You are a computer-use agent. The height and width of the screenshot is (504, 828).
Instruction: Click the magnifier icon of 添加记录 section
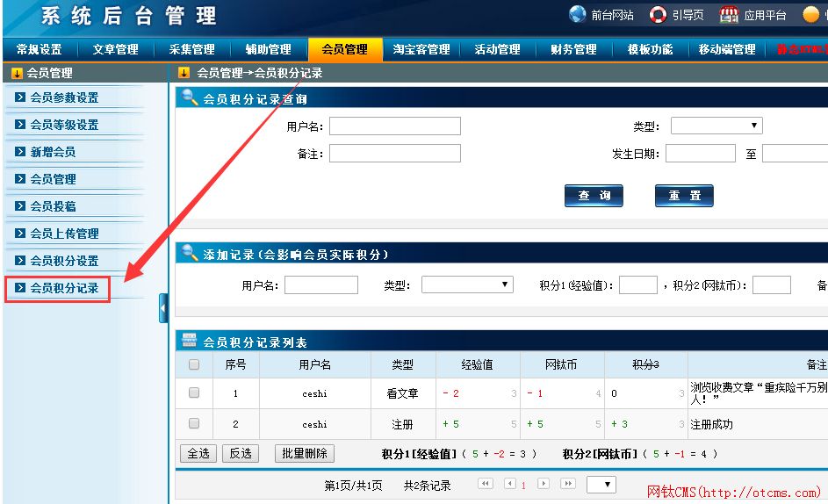(189, 253)
